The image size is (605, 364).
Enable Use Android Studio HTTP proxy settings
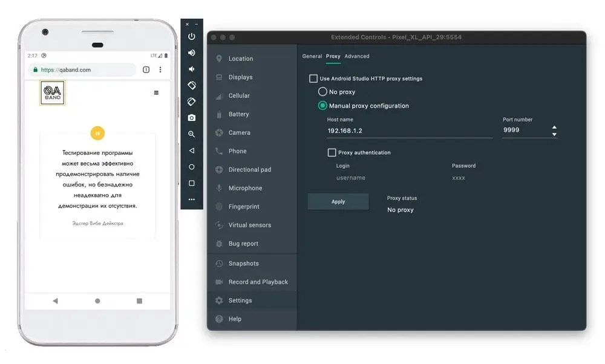(313, 79)
